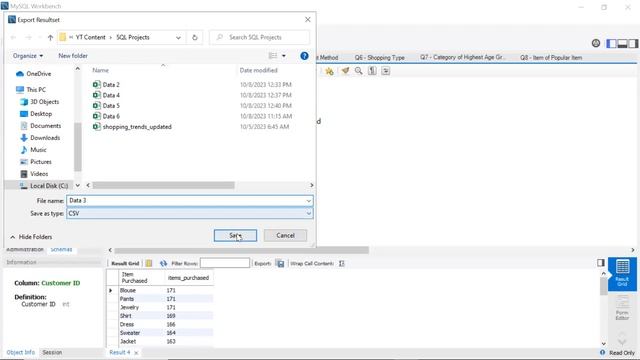Open the Pictures folder in the sidebar
Viewport: 640px width, 360px height.
click(36, 162)
